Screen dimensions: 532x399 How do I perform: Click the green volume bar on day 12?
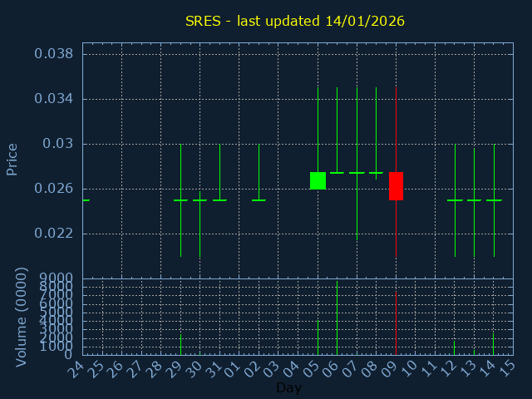click(x=455, y=347)
